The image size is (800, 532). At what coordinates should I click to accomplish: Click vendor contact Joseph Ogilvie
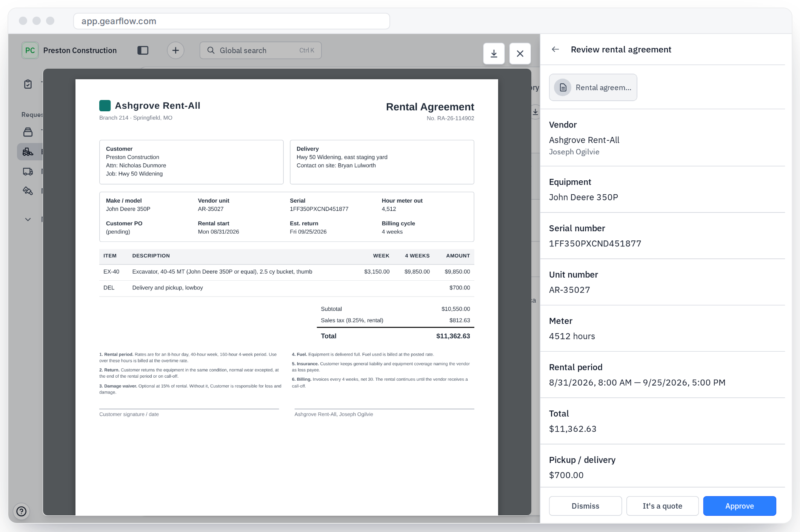(x=574, y=152)
